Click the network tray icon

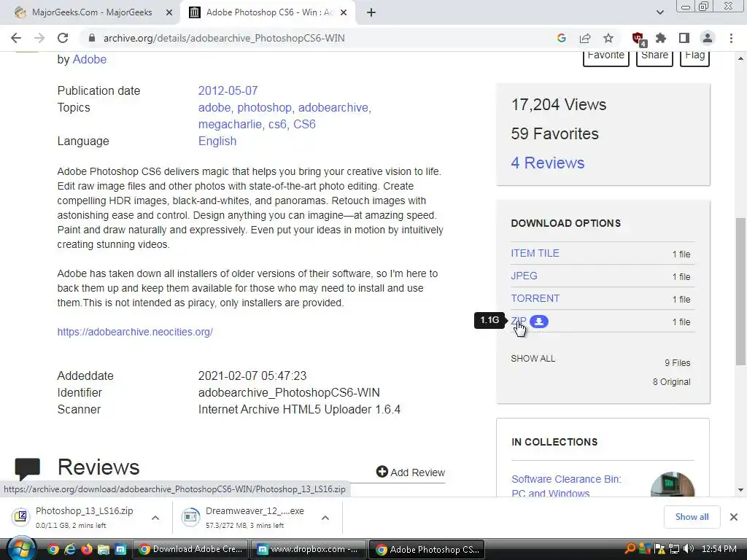(674, 549)
